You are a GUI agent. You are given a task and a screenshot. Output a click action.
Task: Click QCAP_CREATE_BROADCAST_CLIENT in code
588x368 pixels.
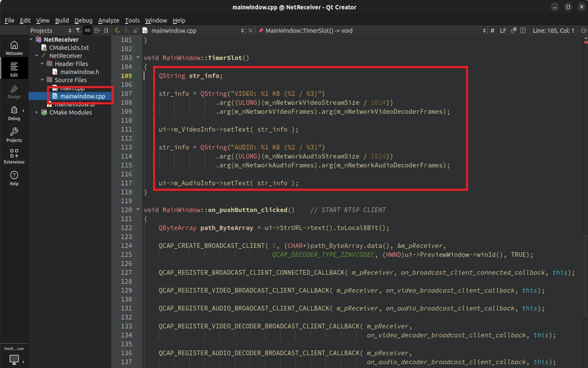point(212,246)
